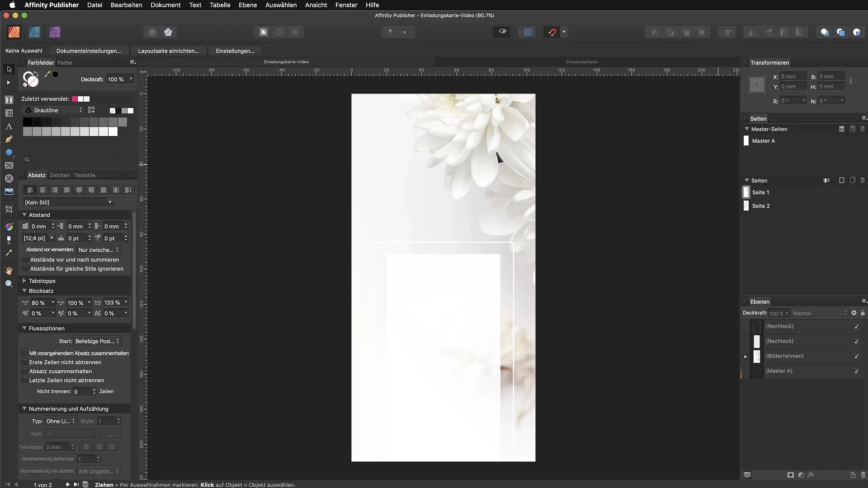Select the Fill gradient tool
The height and width of the screenshot is (488, 868).
[9, 226]
